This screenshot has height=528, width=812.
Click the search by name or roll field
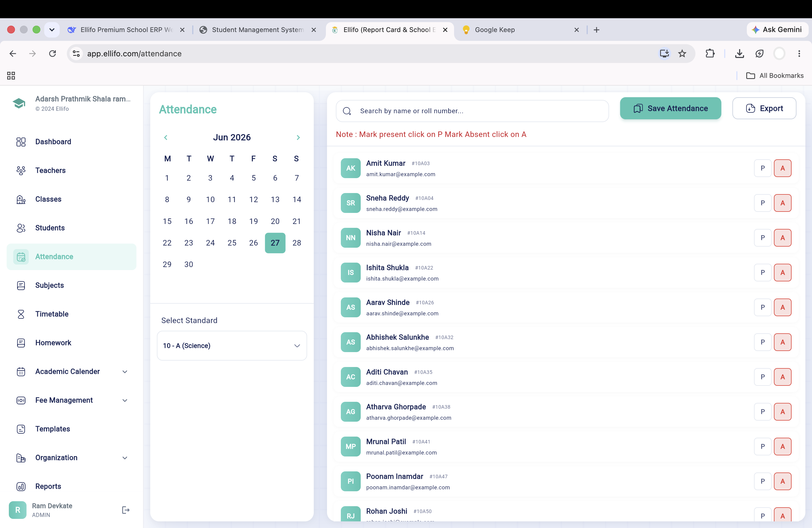pyautogui.click(x=472, y=111)
